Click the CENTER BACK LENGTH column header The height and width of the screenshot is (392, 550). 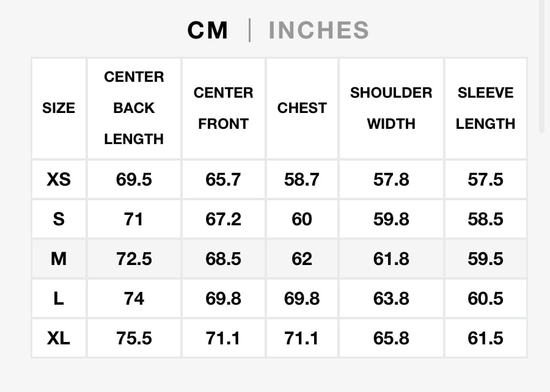click(134, 108)
